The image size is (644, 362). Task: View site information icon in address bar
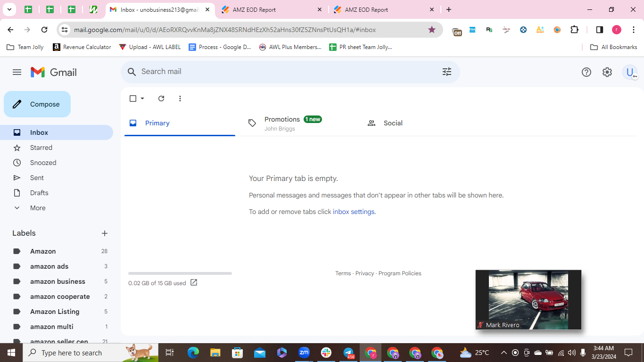65,30
